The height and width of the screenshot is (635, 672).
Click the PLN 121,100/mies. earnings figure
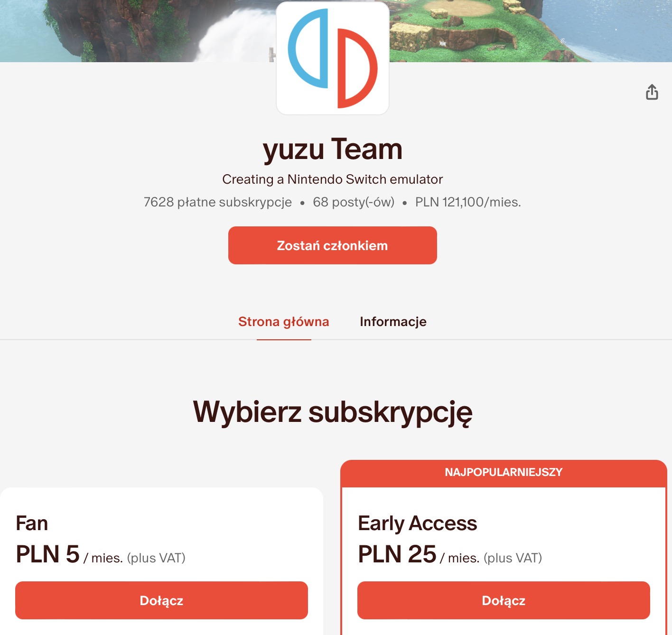coord(468,202)
